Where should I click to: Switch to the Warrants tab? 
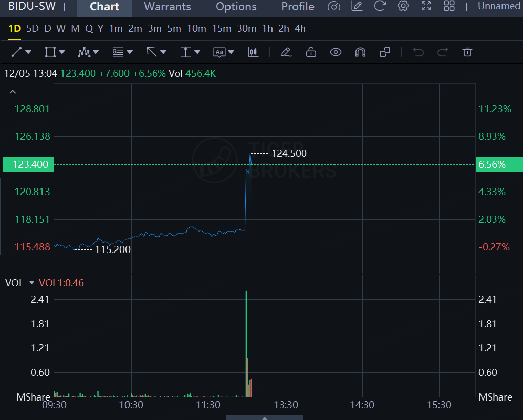click(168, 7)
